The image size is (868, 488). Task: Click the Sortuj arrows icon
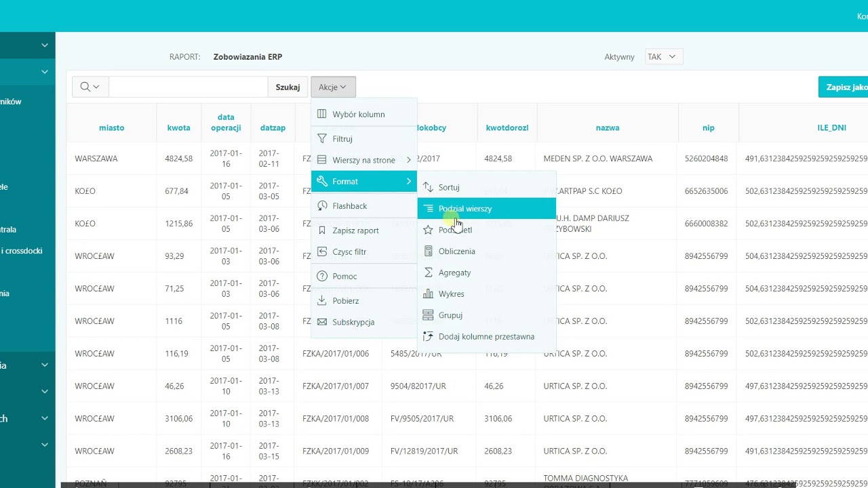(428, 187)
